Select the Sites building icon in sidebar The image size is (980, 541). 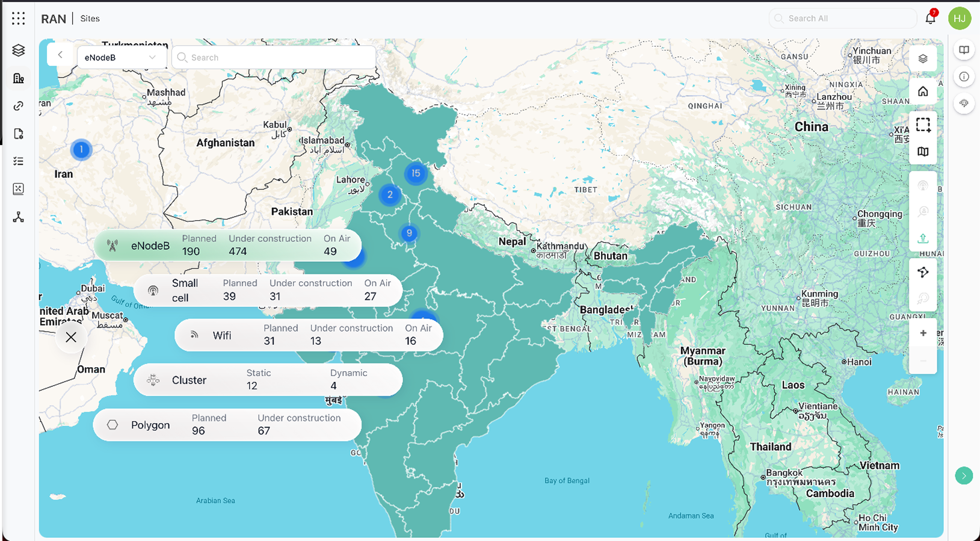pyautogui.click(x=19, y=78)
